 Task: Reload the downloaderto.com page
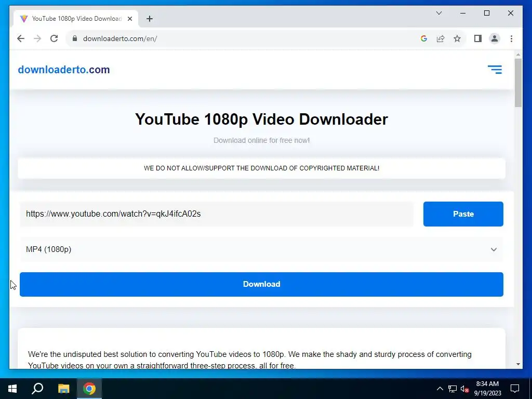[x=54, y=38]
